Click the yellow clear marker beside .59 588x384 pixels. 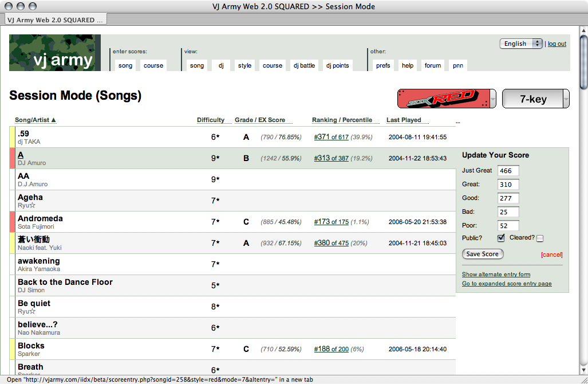[x=12, y=137]
